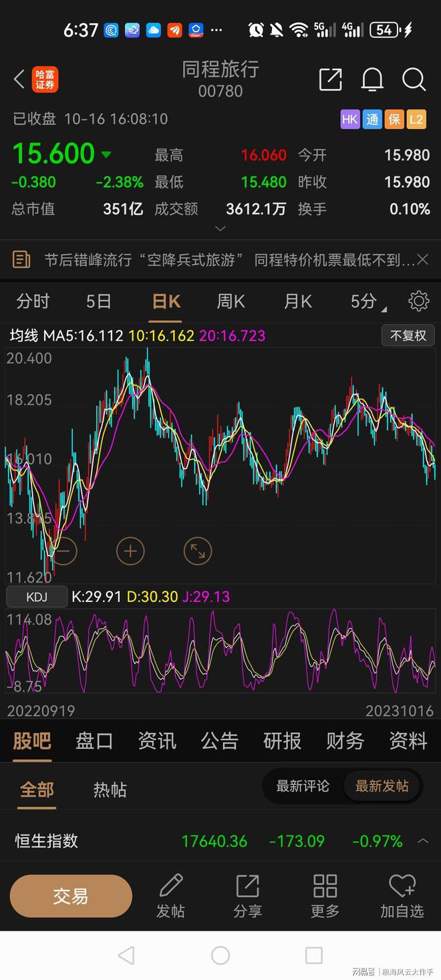Viewport: 441px width, 980px height.
Task: Switch to 分时 chart tab
Action: [x=33, y=301]
